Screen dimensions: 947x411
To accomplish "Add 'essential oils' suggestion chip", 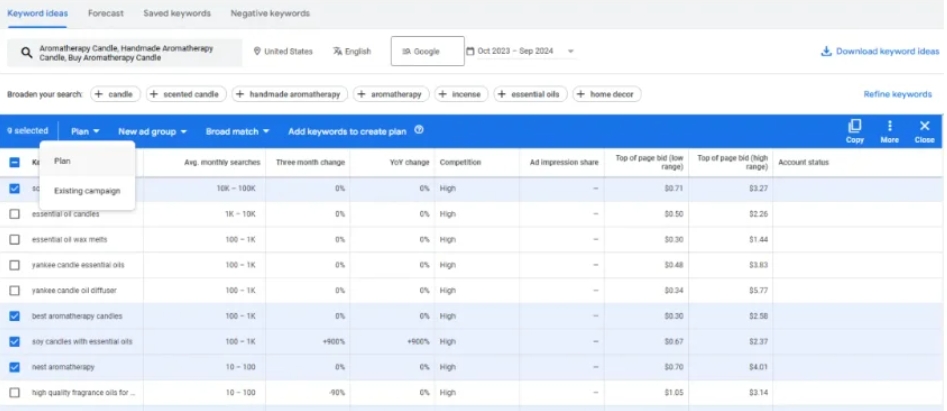I will 530,94.
